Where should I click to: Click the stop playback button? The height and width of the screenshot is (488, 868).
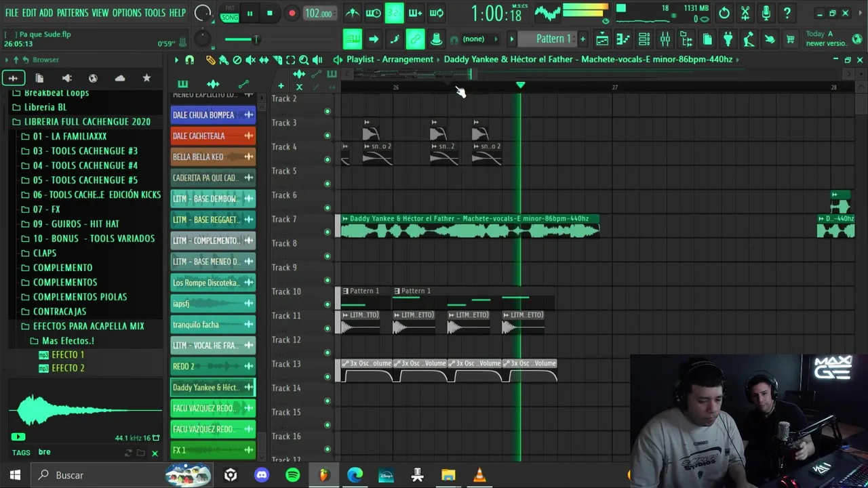click(x=269, y=13)
